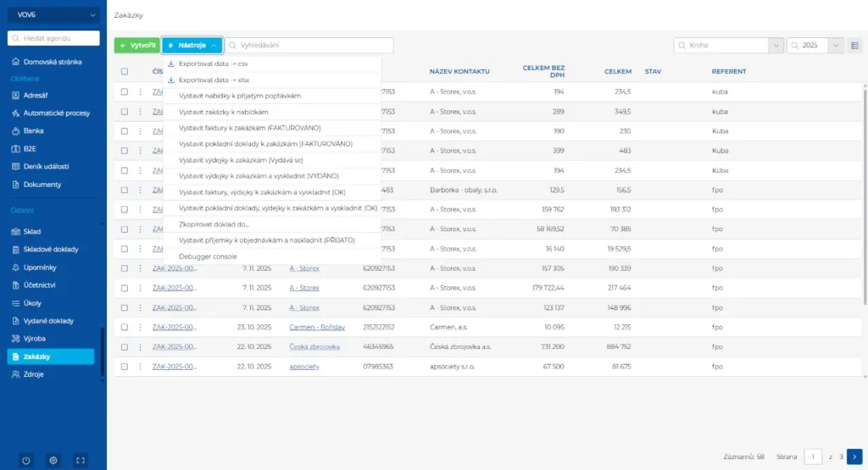Go to Výroba in the sidebar

tap(34, 338)
